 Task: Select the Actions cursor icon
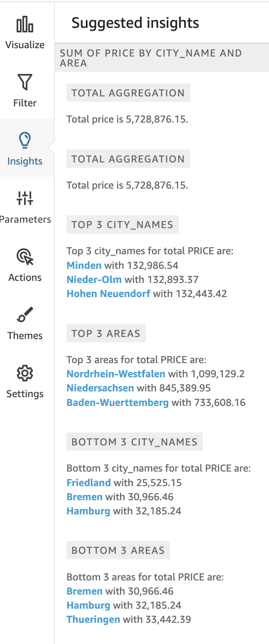[25, 257]
